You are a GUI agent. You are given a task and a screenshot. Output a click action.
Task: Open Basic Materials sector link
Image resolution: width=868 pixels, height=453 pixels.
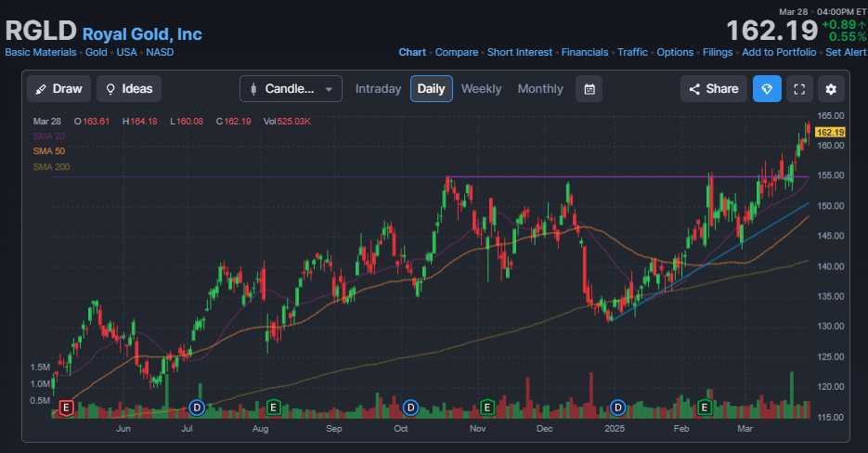coord(41,52)
